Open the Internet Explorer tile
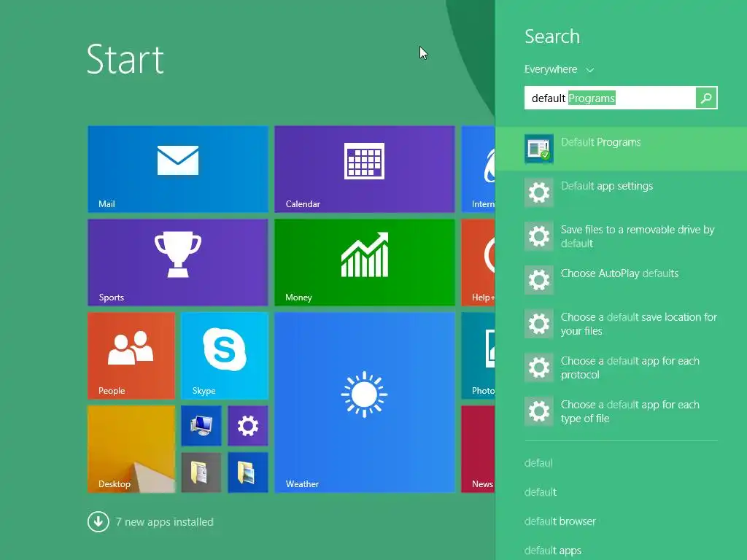 (478, 168)
